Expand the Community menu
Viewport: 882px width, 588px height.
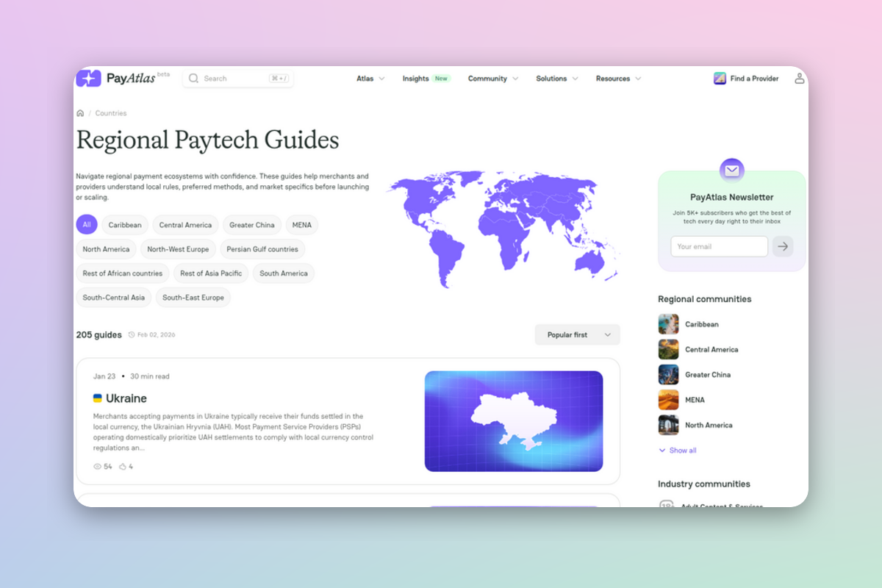(493, 79)
